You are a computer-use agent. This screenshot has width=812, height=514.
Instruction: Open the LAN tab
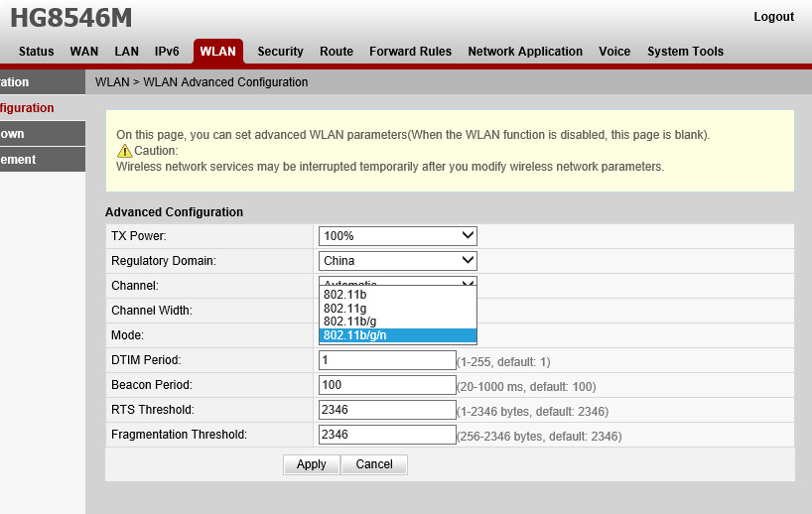(x=126, y=52)
